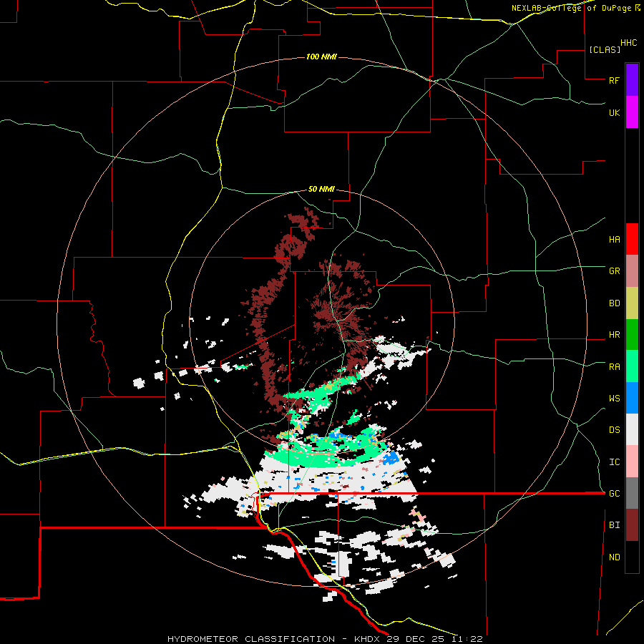Click the HA legend label
Viewport: 644px width, 644px height.
(x=614, y=240)
